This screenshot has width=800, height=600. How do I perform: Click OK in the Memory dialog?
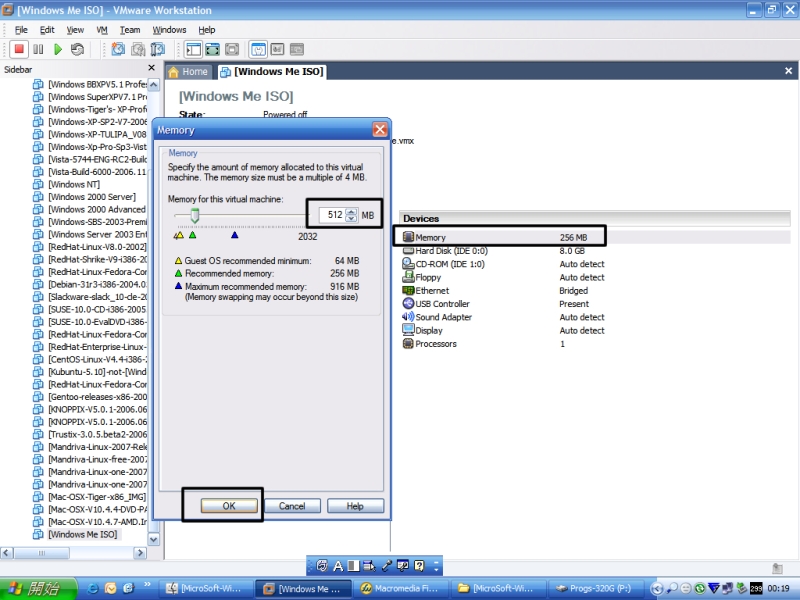point(229,506)
